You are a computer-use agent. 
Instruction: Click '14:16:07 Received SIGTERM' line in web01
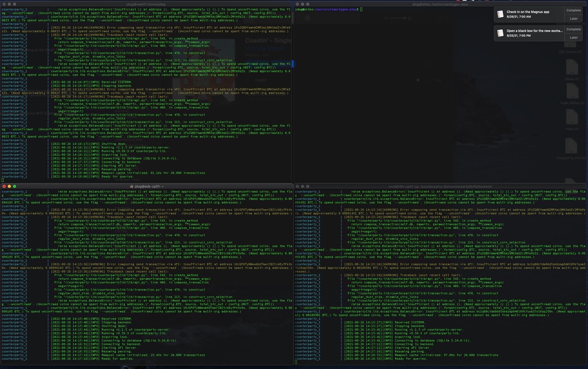click(92, 82)
